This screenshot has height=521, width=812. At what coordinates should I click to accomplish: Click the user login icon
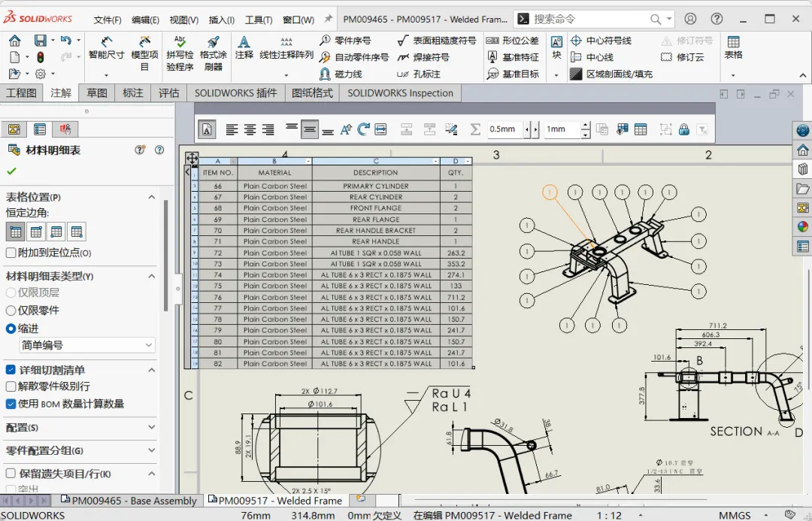pos(690,19)
